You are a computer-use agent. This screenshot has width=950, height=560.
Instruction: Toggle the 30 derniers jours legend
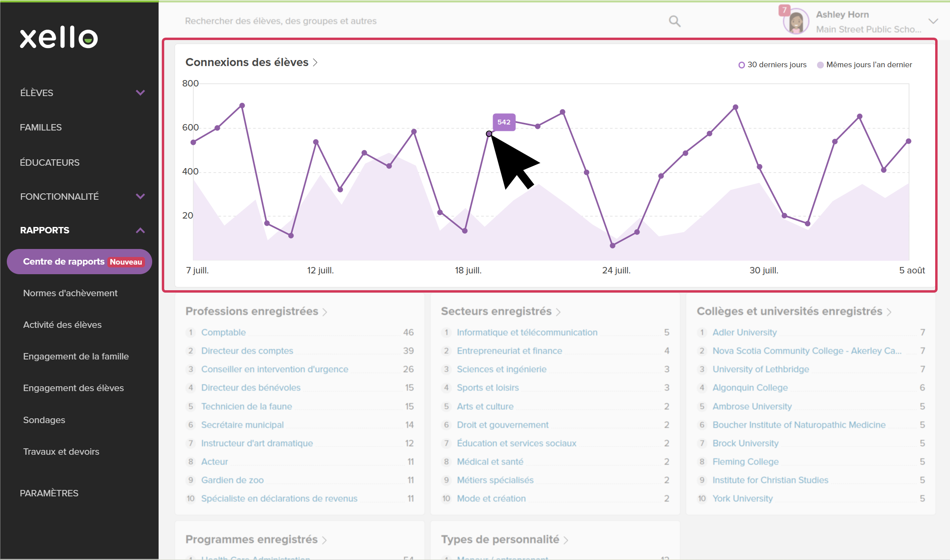[x=772, y=65]
